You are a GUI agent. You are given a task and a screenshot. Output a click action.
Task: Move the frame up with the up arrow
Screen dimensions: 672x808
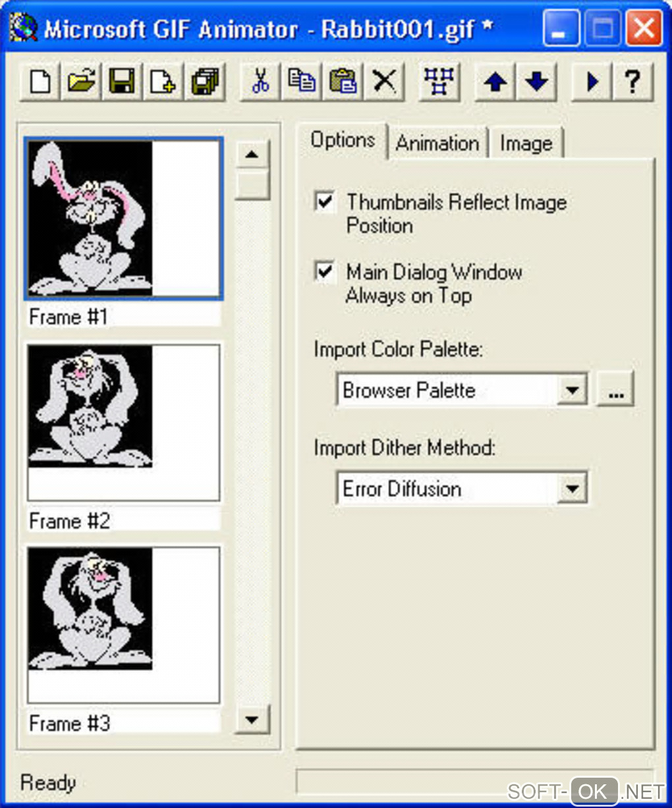pos(495,82)
